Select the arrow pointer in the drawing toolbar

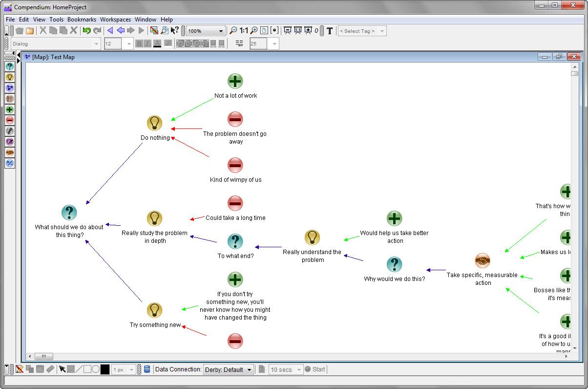pos(63,369)
